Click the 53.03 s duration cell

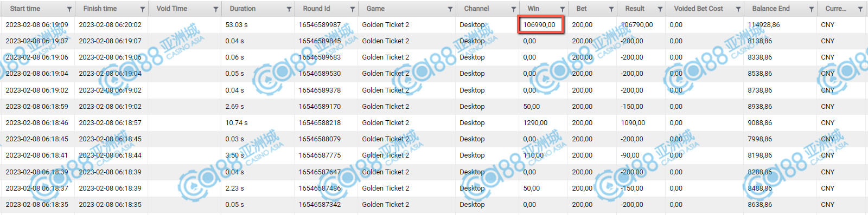click(236, 25)
